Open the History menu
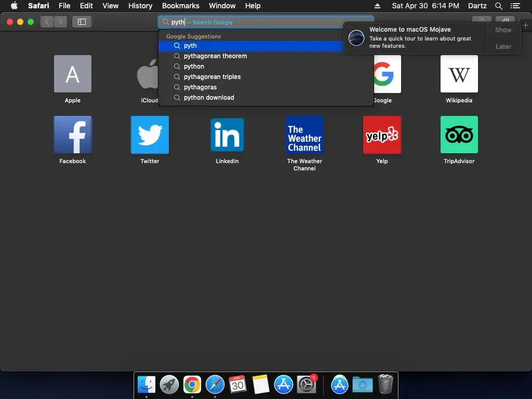532x399 pixels. tap(140, 6)
